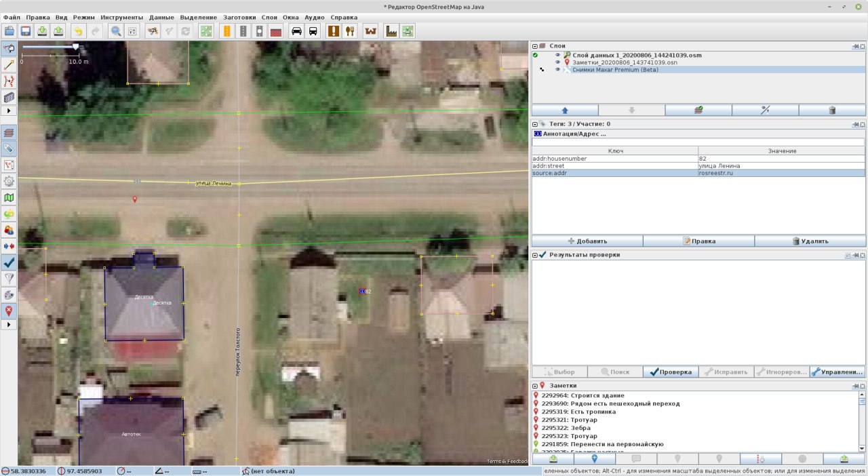Click the Проверка validation button
This screenshot has width=868, height=476.
pyautogui.click(x=671, y=372)
